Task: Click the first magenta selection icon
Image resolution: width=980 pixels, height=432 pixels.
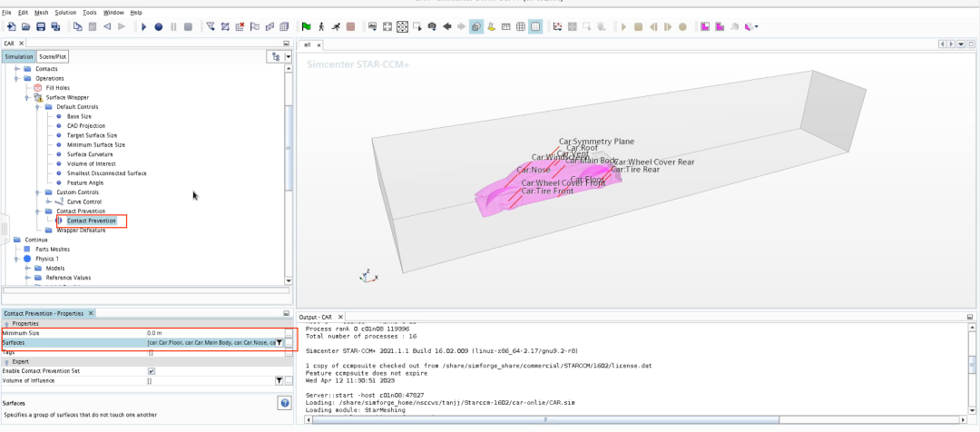Action: click(x=705, y=26)
